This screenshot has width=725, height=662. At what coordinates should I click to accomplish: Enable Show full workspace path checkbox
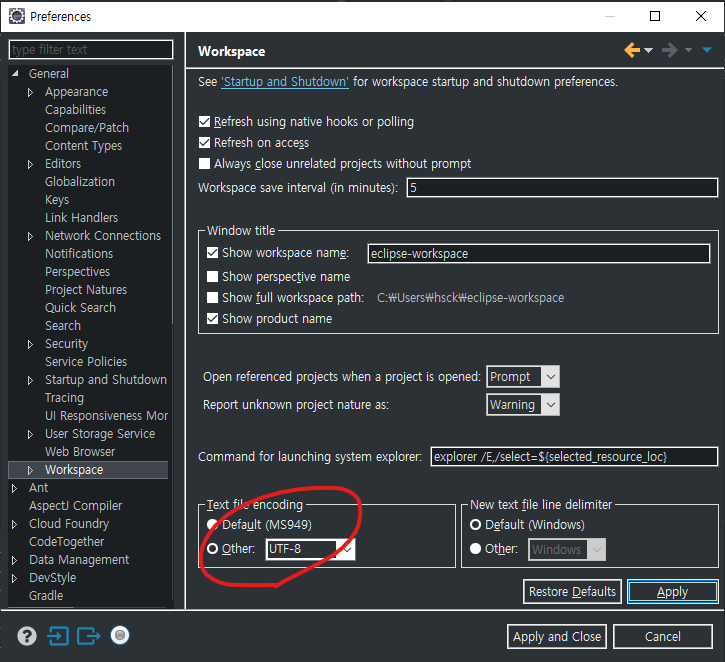(212, 297)
